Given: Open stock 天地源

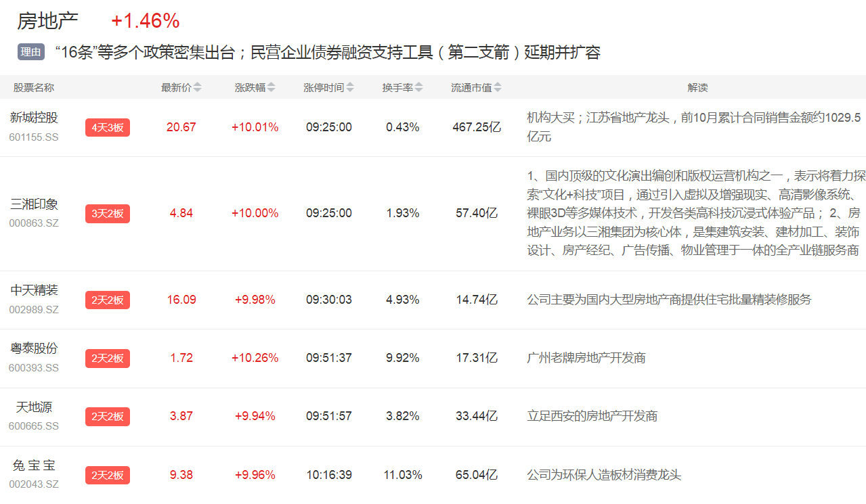Looking at the screenshot, I should 34,407.
